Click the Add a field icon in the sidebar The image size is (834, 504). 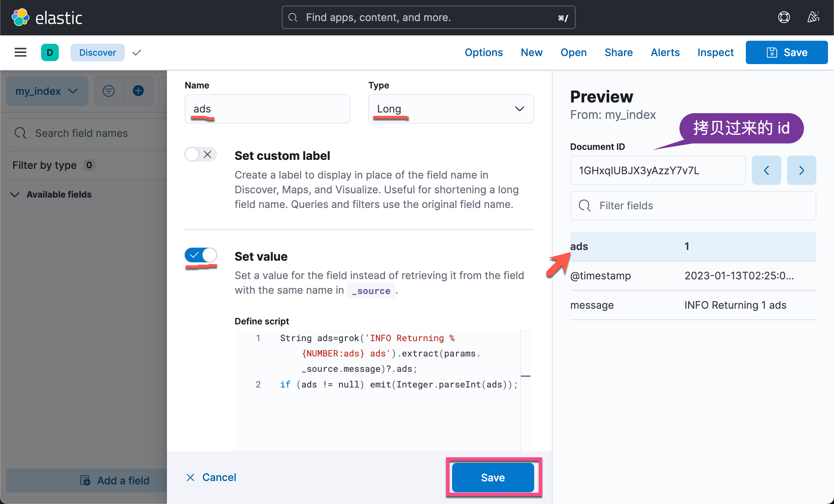pyautogui.click(x=85, y=480)
